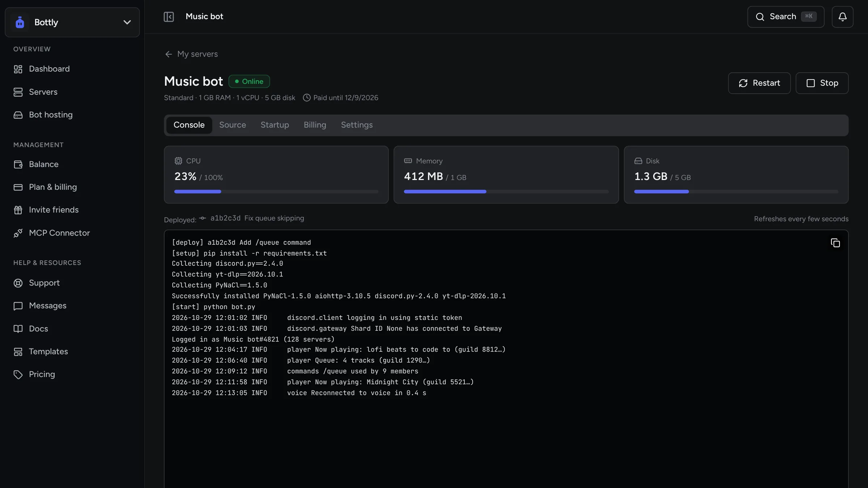Click the Balance wallet icon
This screenshot has width=868, height=488.
tap(18, 164)
